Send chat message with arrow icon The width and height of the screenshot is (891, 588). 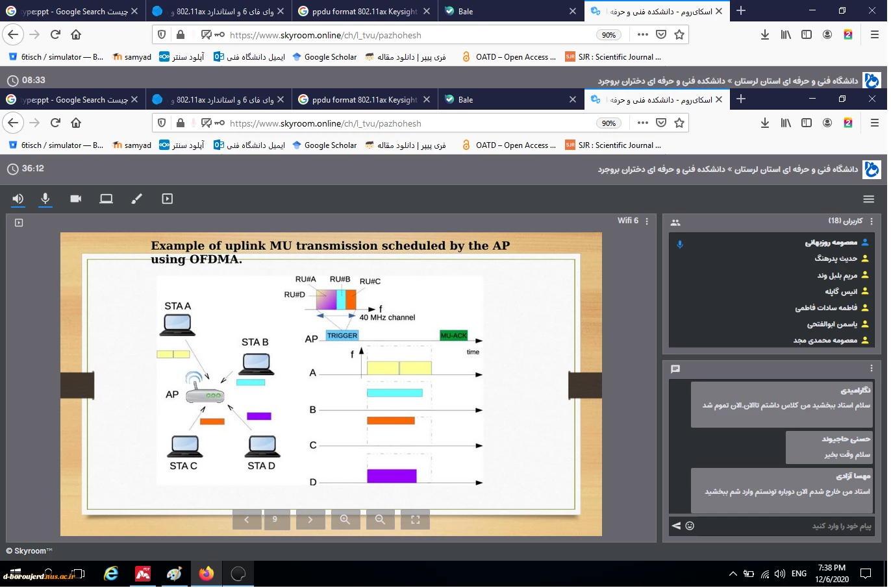pyautogui.click(x=676, y=526)
